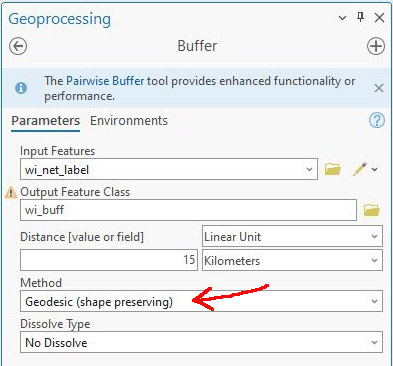Open the Pairwise Buffer link
This screenshot has height=366, width=393.
(105, 81)
